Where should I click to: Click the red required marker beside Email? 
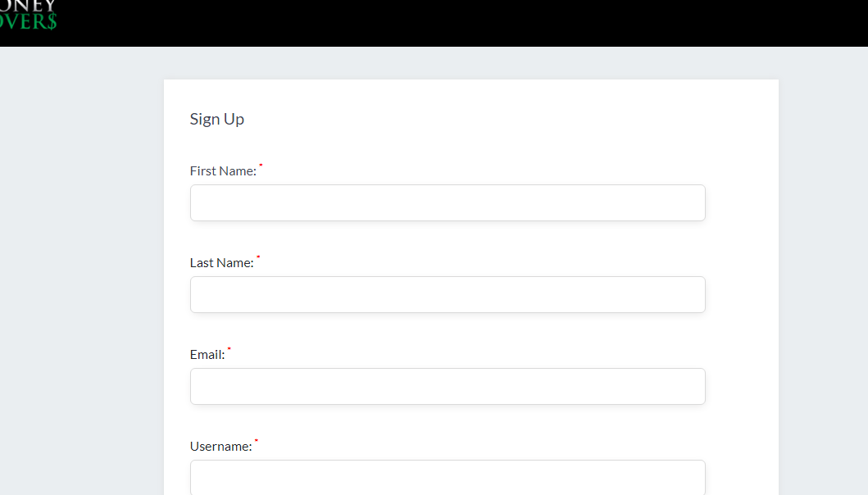pos(229,349)
